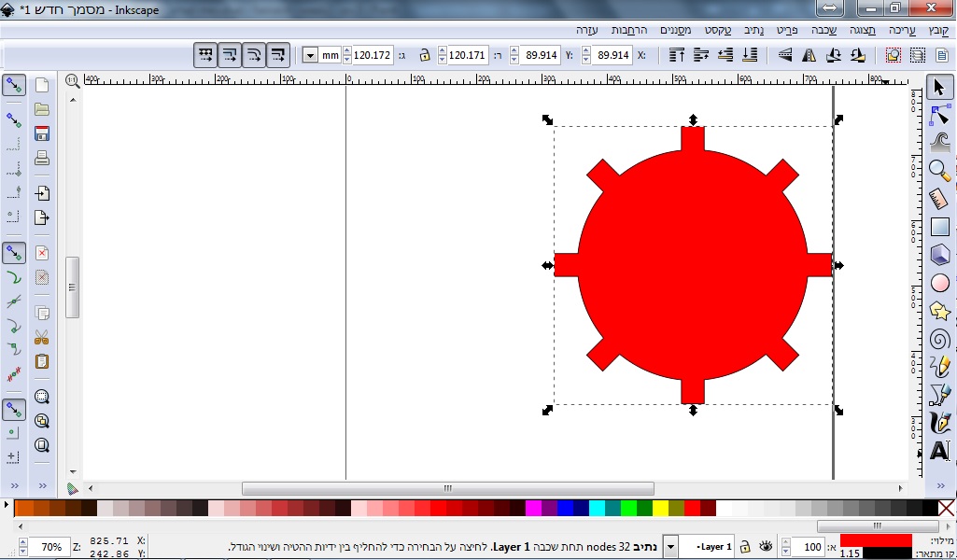957x560 pixels.
Task: Click Zoom 1:1 button at ruler corner
Action: [72, 80]
